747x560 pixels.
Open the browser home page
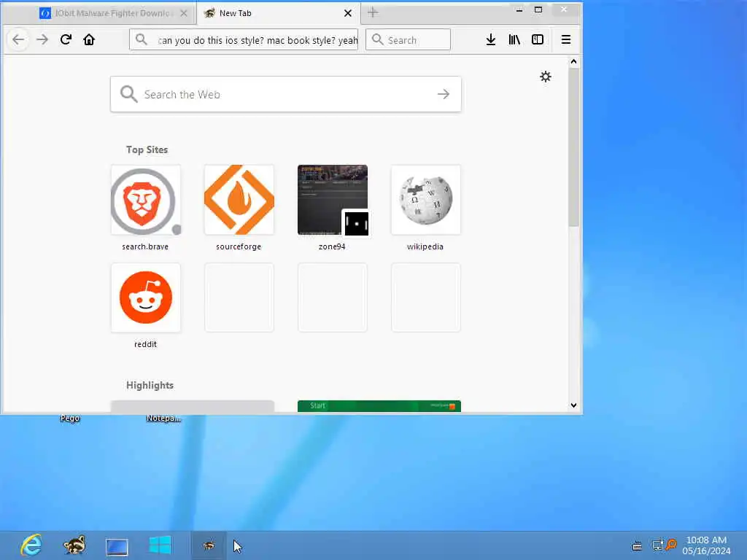click(89, 39)
